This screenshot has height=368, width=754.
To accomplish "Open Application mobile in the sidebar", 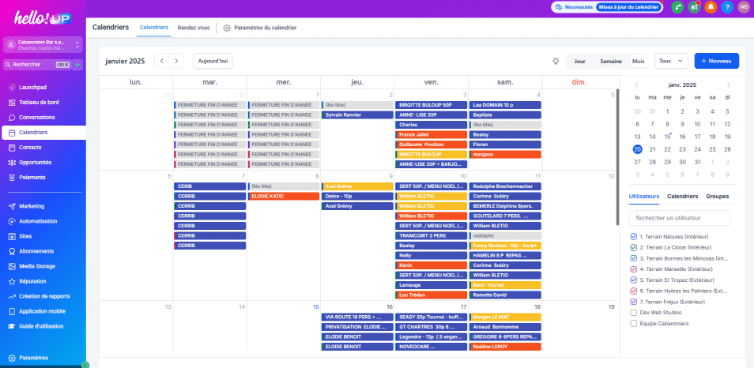I will pos(43,311).
